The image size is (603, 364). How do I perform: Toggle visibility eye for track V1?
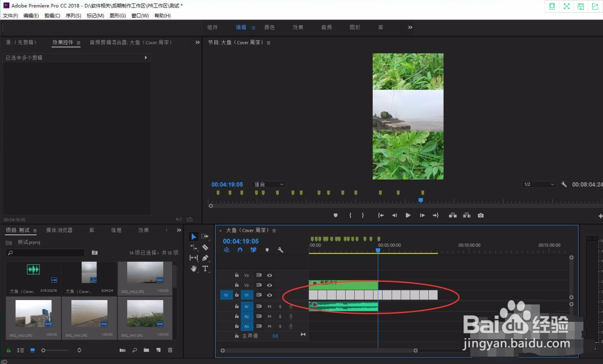[x=269, y=295]
